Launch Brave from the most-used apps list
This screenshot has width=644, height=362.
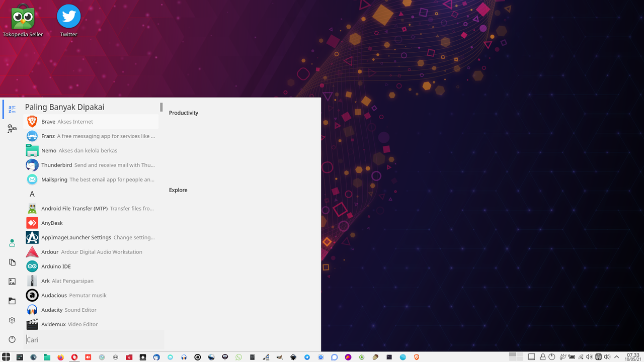(91, 122)
